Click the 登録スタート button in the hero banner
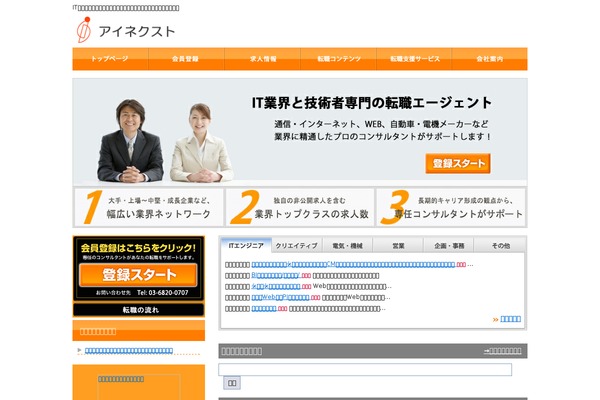Image resolution: width=600 pixels, height=400 pixels. point(458,163)
